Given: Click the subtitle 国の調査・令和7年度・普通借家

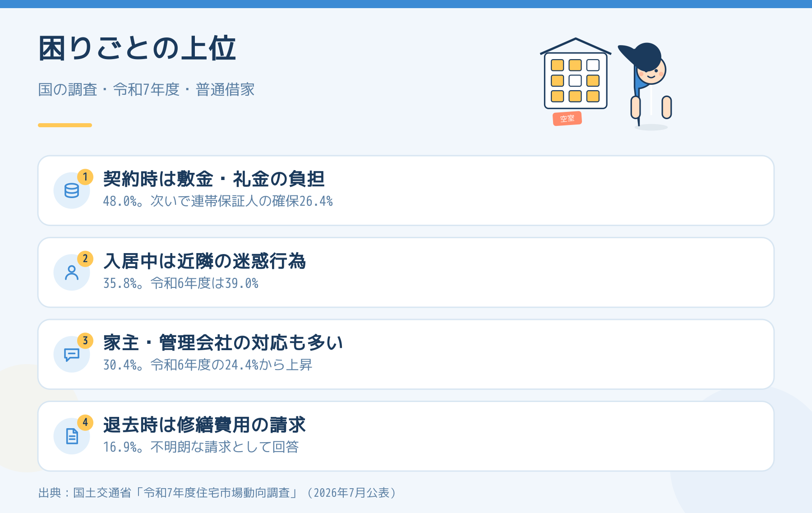Looking at the screenshot, I should click(146, 89).
